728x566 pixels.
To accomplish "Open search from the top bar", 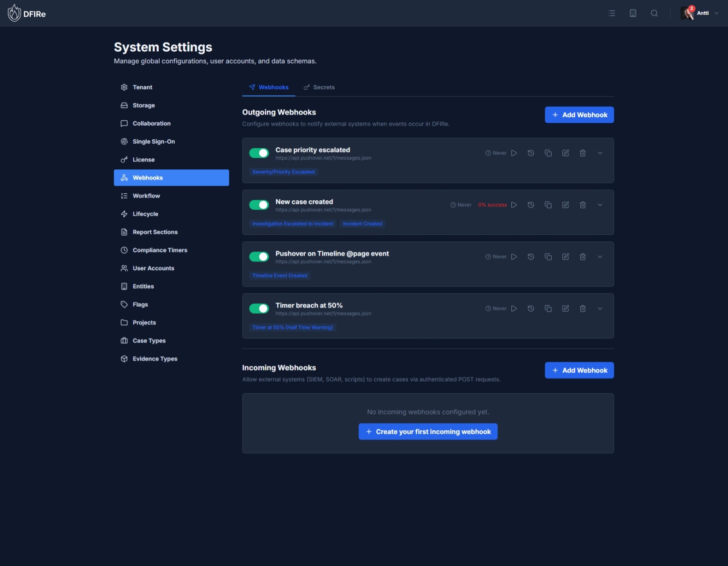I will [x=654, y=13].
